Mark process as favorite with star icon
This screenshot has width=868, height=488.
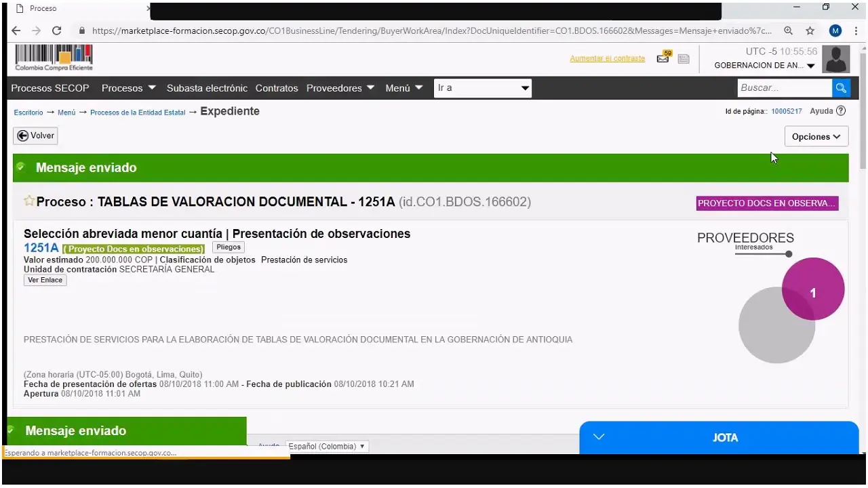click(x=29, y=201)
